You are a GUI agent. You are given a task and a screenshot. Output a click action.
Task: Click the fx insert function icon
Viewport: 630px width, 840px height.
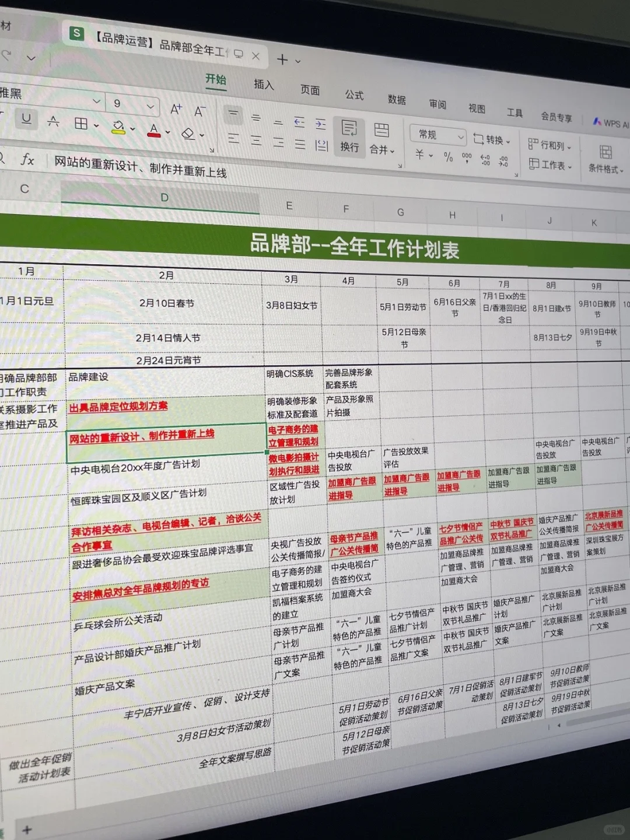pos(27,159)
